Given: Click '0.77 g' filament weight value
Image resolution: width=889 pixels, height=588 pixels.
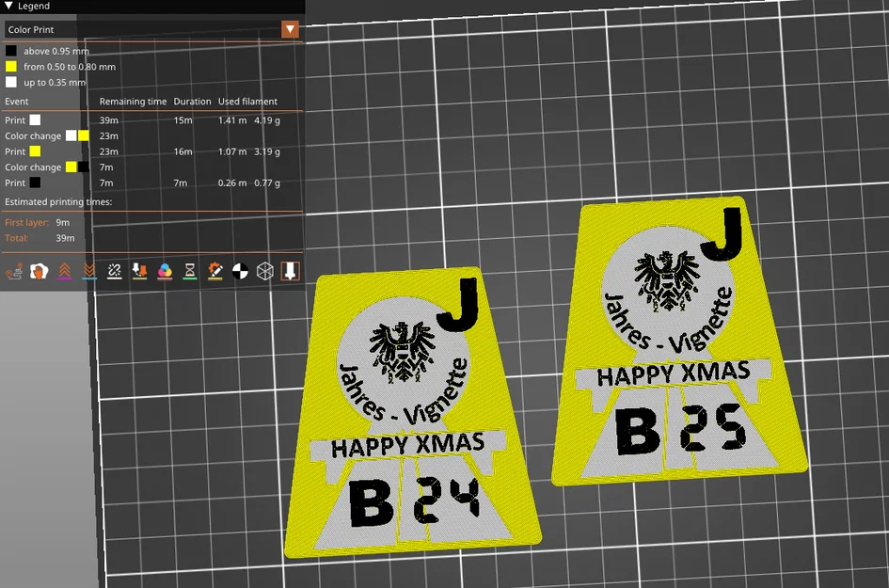Looking at the screenshot, I should (267, 183).
